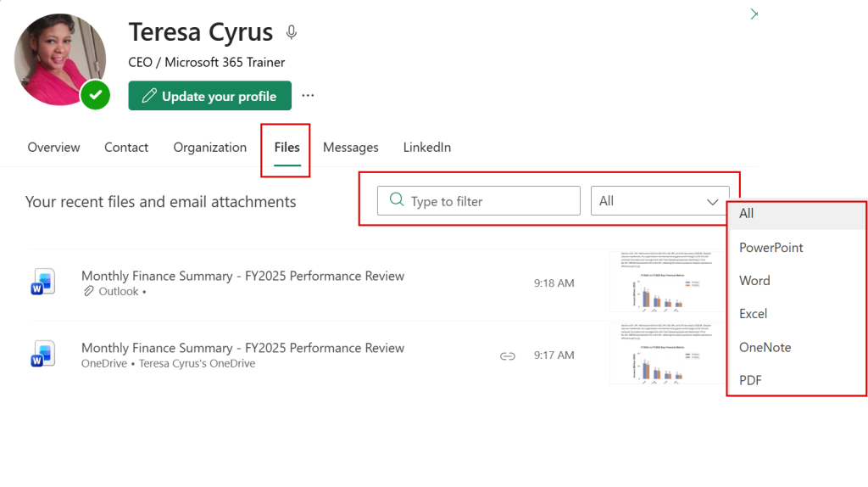Click the "Teresa Cyrus" name heading
Viewport: 868px width, 487px height.
(x=200, y=32)
